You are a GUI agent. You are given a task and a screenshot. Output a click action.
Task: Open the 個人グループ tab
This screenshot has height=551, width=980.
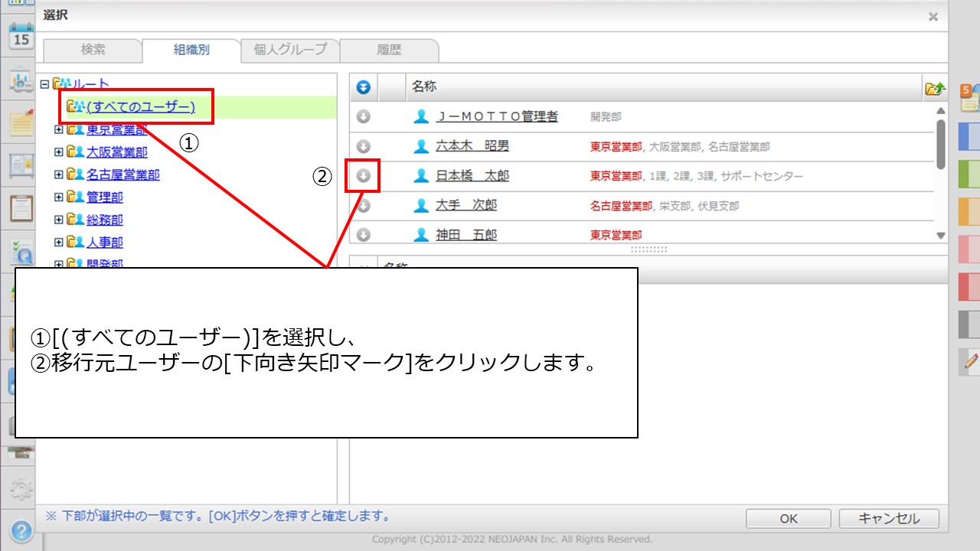290,50
